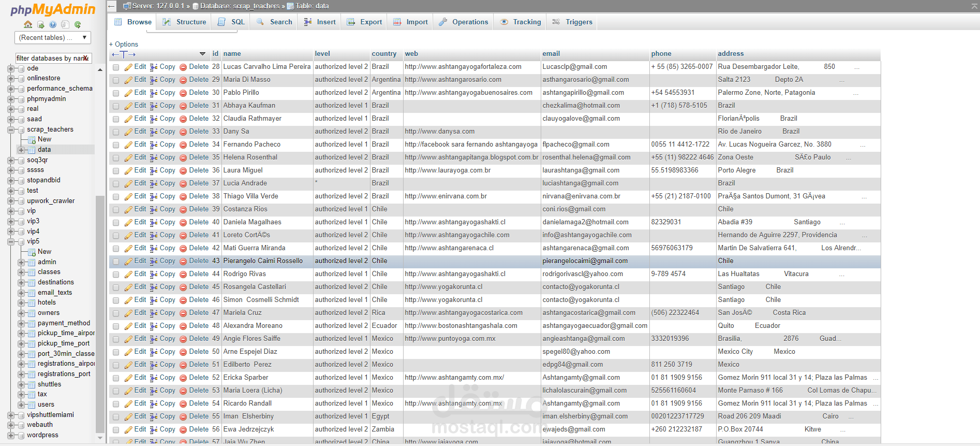Click the MySQL documentation pages icon
Viewport: 980px width, 446px height.
tap(65, 24)
